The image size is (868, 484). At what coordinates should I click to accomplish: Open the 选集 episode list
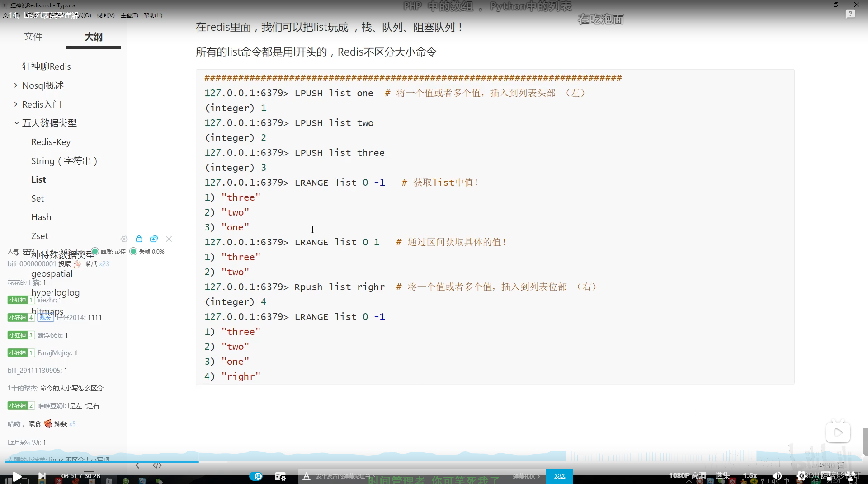[x=722, y=476]
